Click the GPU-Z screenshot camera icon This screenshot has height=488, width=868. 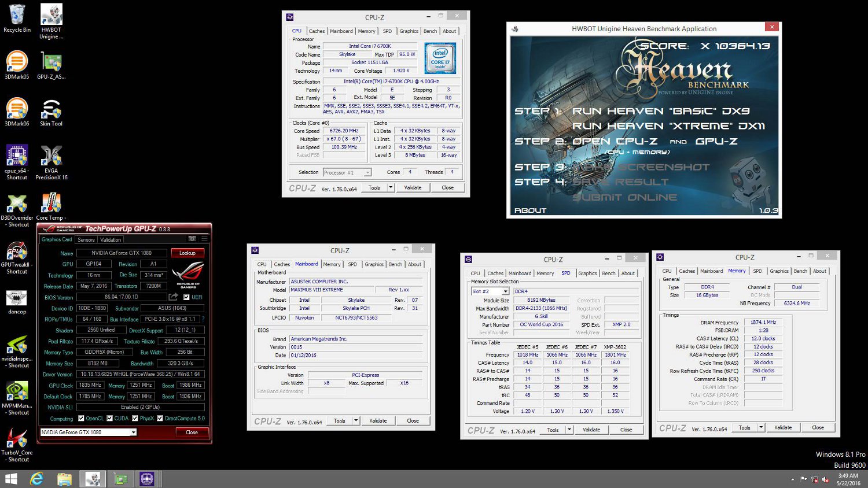click(x=192, y=239)
